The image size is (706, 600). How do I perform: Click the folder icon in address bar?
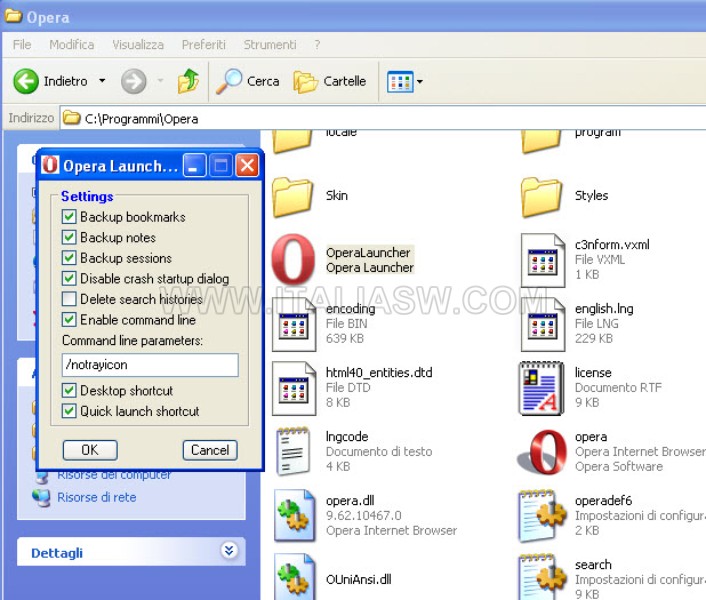[x=72, y=118]
